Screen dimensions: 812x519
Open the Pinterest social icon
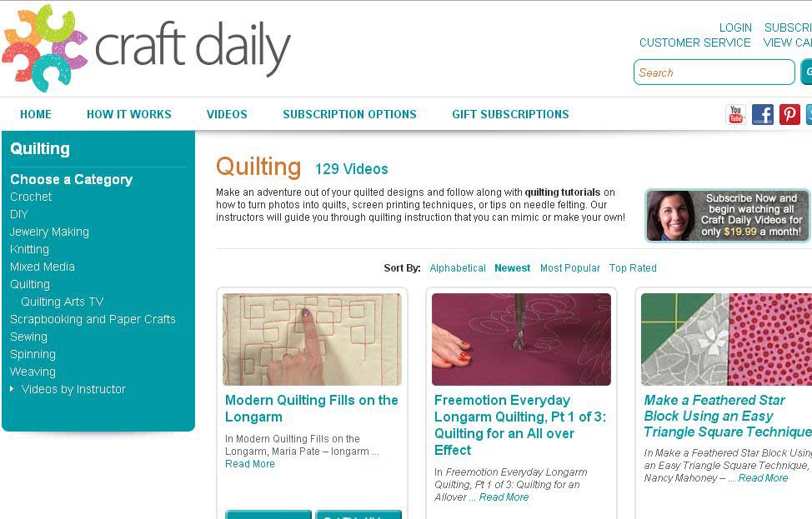pyautogui.click(x=789, y=114)
